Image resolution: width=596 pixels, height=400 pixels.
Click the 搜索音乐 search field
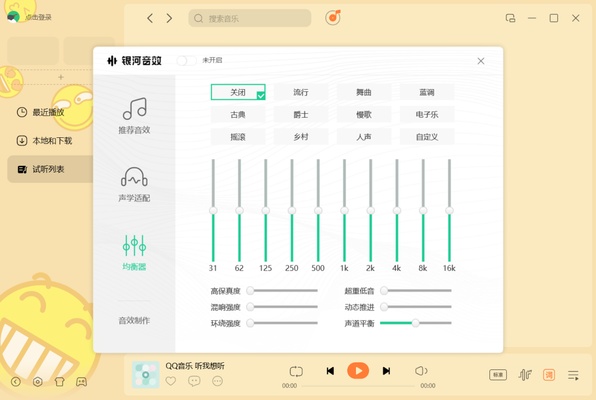[x=250, y=18]
